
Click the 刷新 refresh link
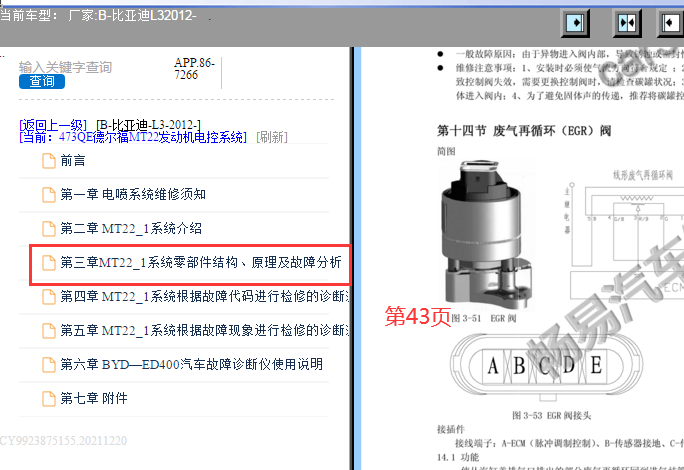(272, 137)
